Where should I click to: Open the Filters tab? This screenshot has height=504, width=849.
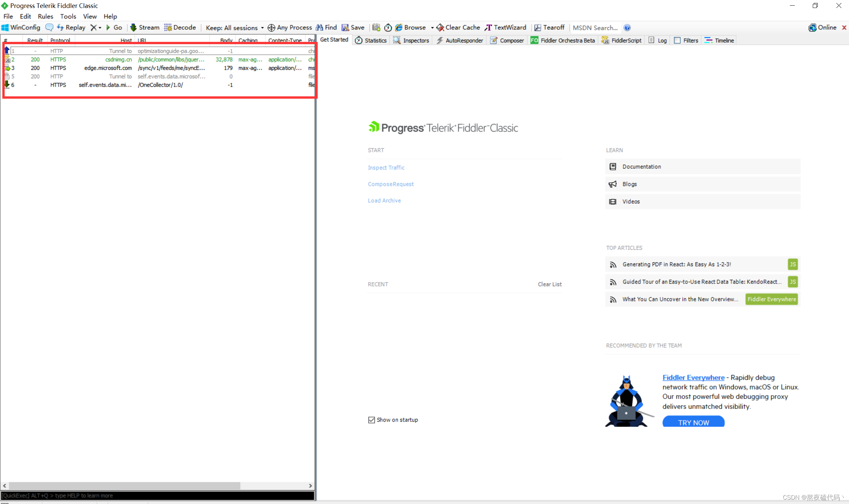(686, 41)
